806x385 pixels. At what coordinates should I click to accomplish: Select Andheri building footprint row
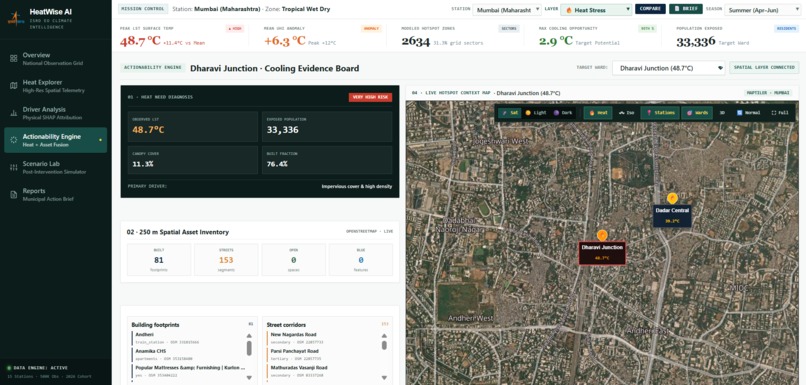[x=187, y=338]
